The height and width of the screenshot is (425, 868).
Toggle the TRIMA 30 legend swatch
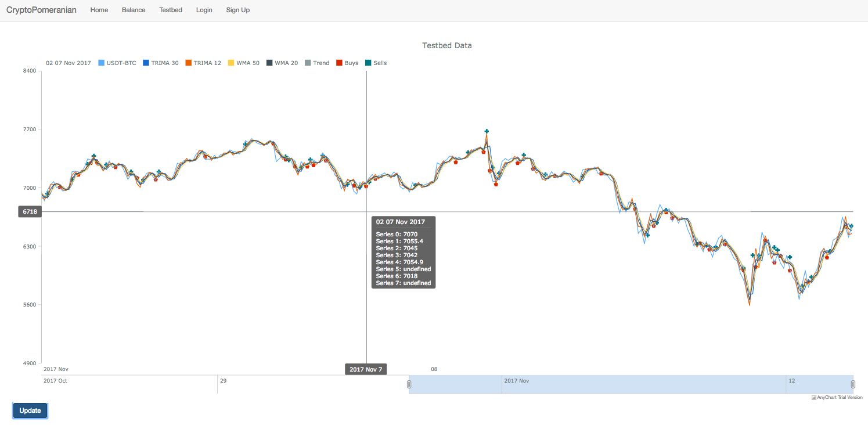pyautogui.click(x=146, y=63)
